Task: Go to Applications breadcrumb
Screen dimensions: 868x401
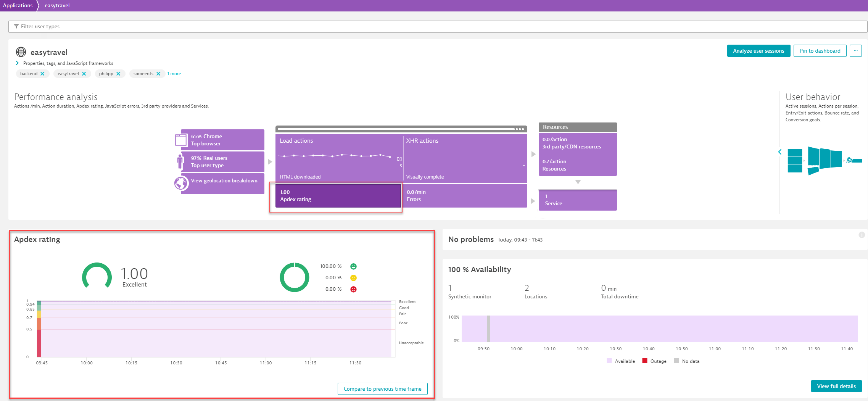Action: point(18,5)
